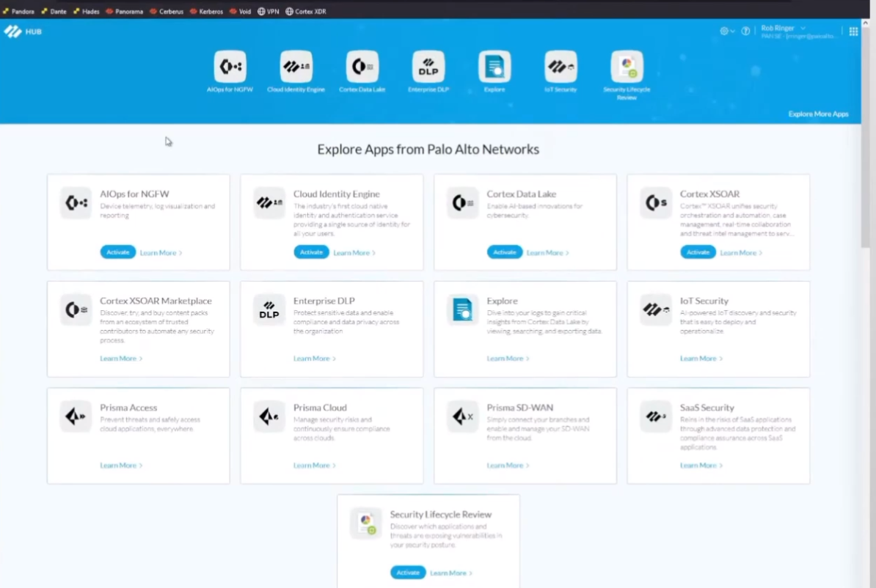This screenshot has height=588, width=876.
Task: Click Explore More Apps link
Action: 818,114
